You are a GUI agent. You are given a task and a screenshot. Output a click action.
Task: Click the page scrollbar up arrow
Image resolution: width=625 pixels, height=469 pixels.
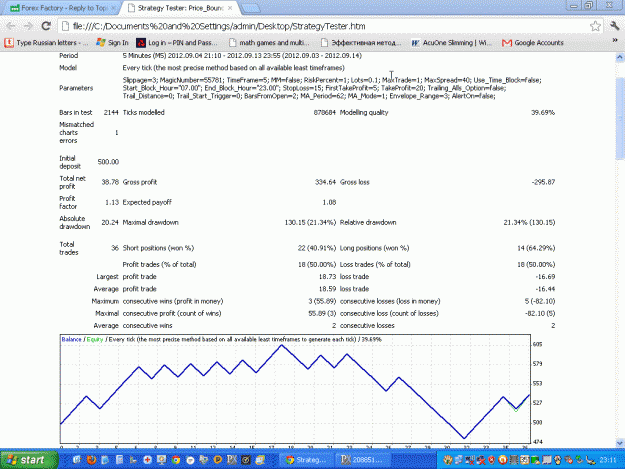click(x=620, y=57)
